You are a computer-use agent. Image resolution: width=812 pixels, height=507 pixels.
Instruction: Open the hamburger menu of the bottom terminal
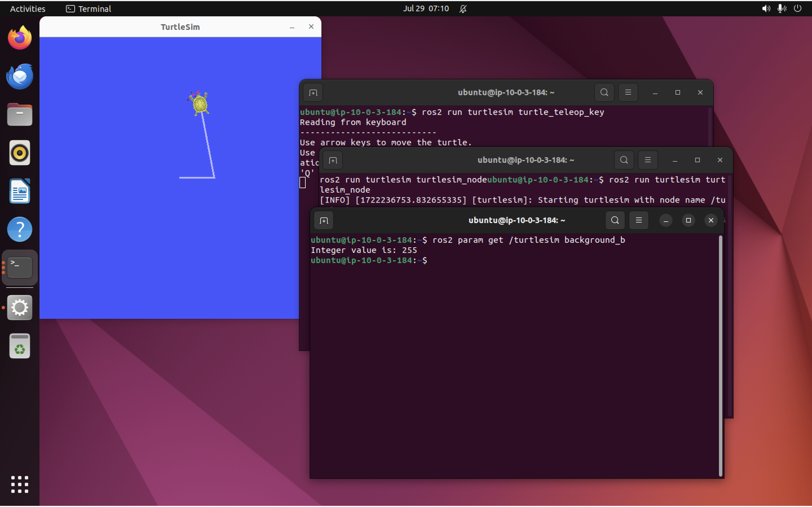pyautogui.click(x=639, y=220)
